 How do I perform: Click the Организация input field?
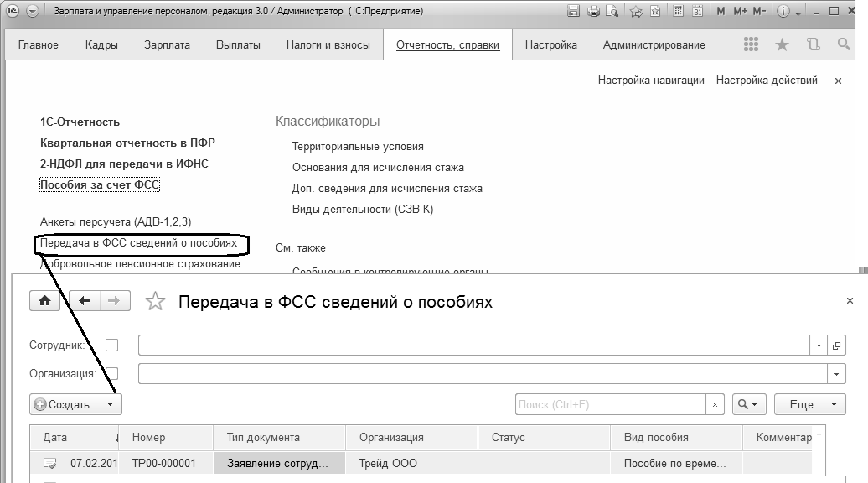[483, 373]
